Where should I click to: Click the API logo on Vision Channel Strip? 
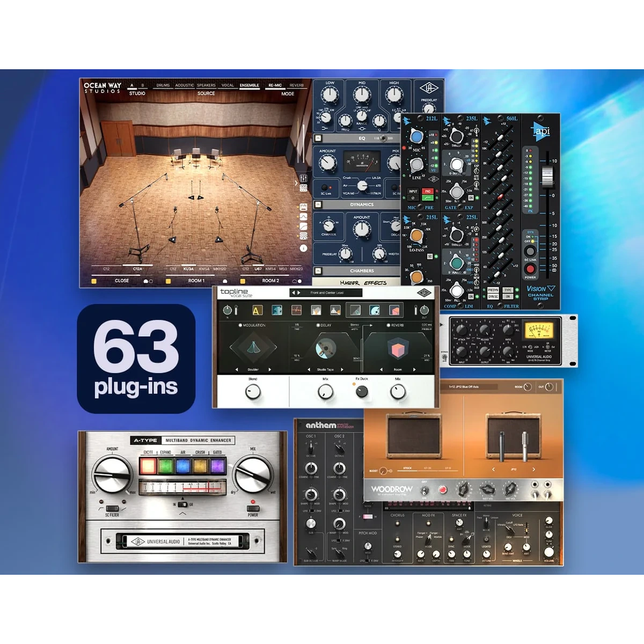(x=540, y=131)
